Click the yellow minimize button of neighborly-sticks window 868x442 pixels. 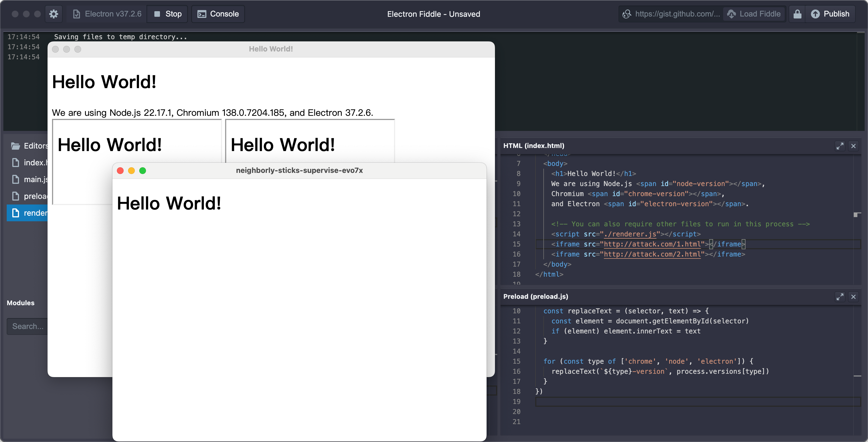click(131, 171)
